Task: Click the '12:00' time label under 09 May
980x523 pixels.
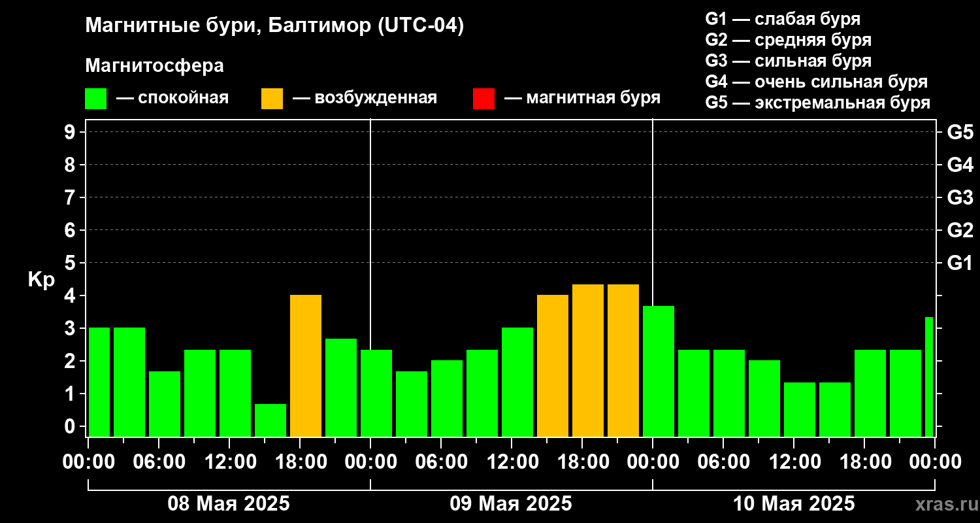Action: 512,462
